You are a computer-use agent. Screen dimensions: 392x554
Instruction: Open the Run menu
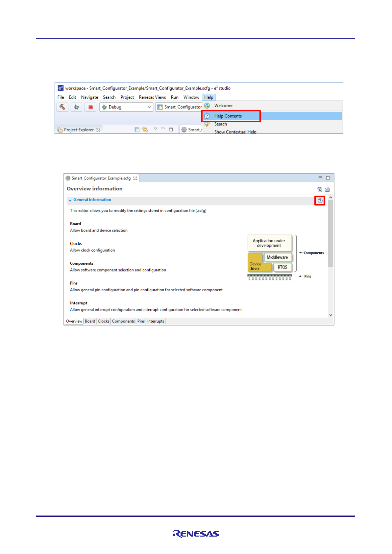point(175,97)
